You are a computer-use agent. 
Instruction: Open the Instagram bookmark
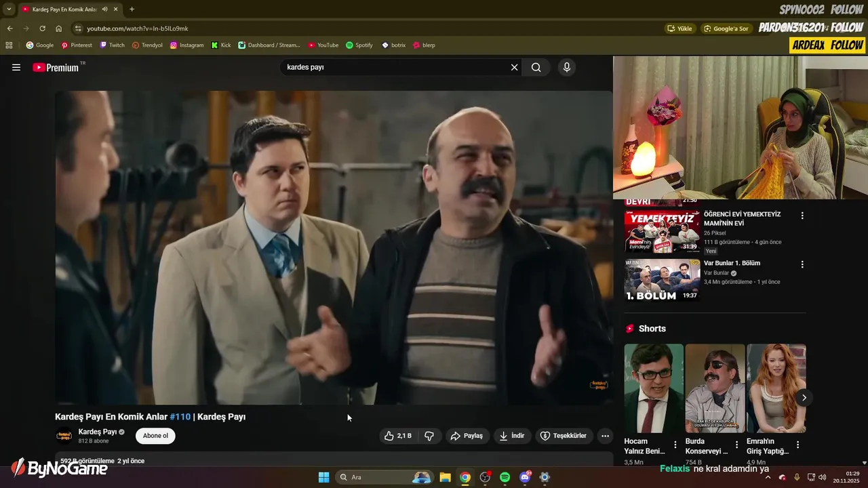pyautogui.click(x=186, y=45)
